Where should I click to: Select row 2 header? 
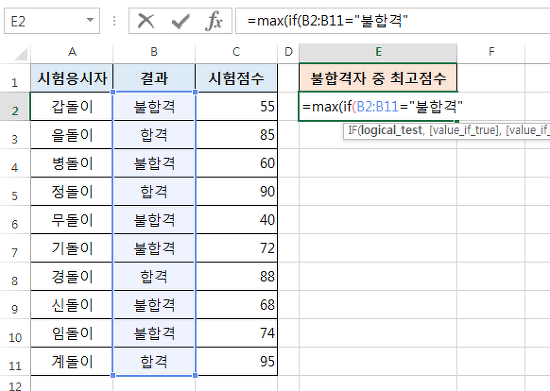point(15,107)
